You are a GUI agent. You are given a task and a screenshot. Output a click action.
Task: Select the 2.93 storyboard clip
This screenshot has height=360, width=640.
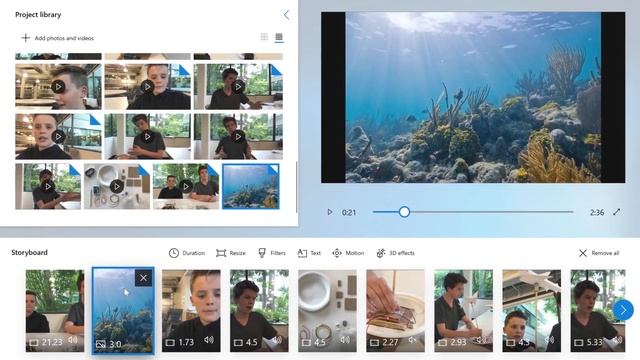pos(463,311)
